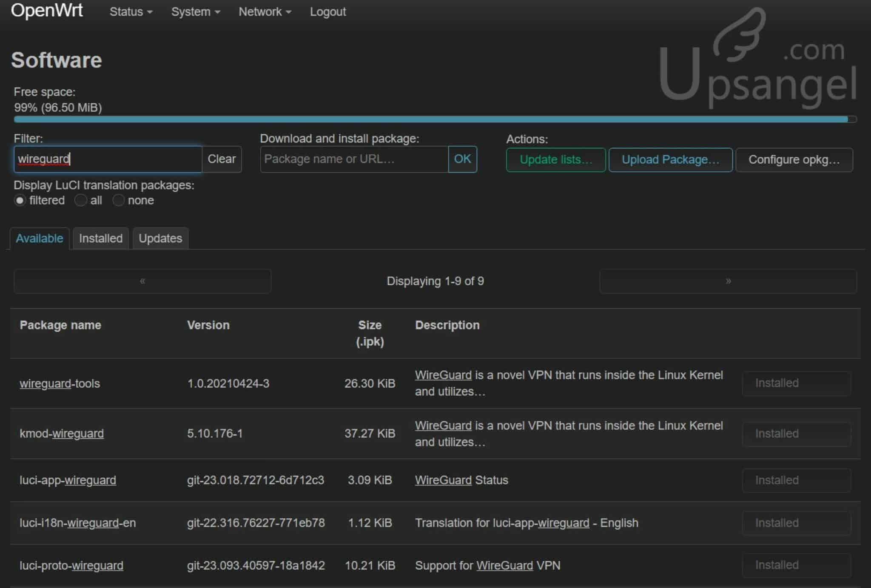Select the 'none' translation radio option
The image size is (871, 588).
[118, 200]
